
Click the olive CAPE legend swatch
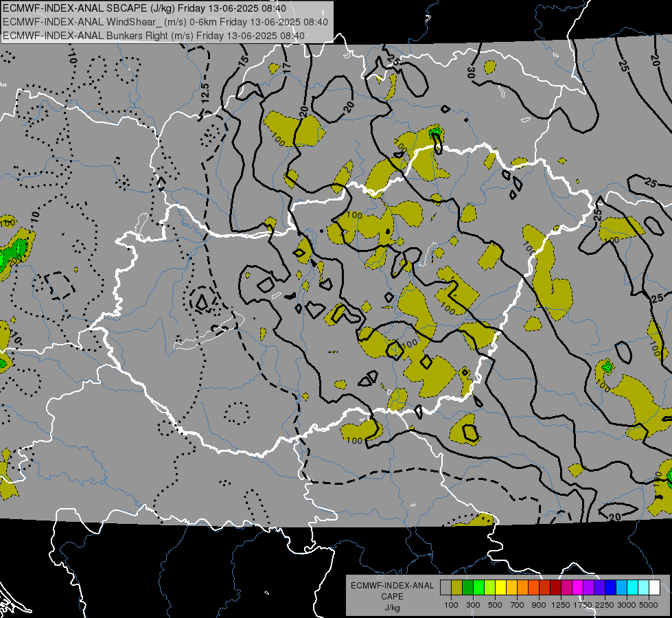457,588
